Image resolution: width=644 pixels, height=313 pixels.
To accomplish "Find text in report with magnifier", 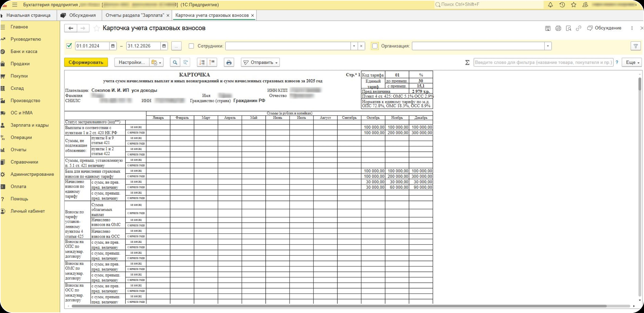I will [175, 62].
